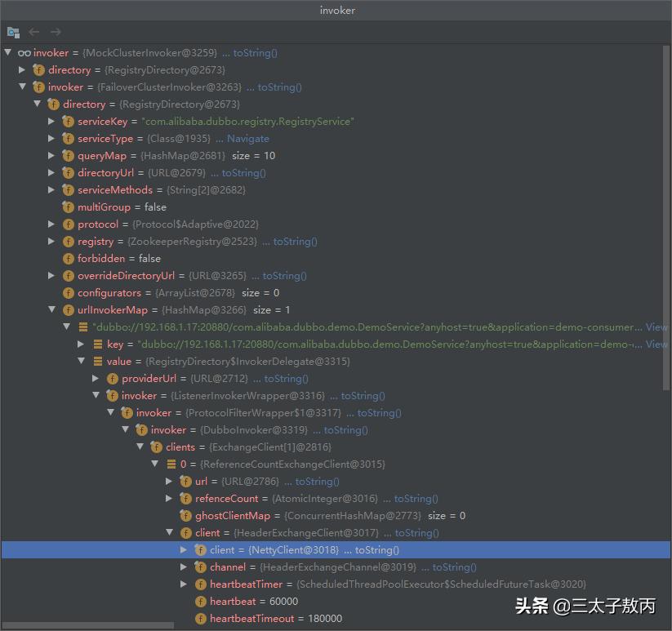Click the glasses watch icon beside root invoker
The width and height of the screenshot is (672, 631).
24,53
